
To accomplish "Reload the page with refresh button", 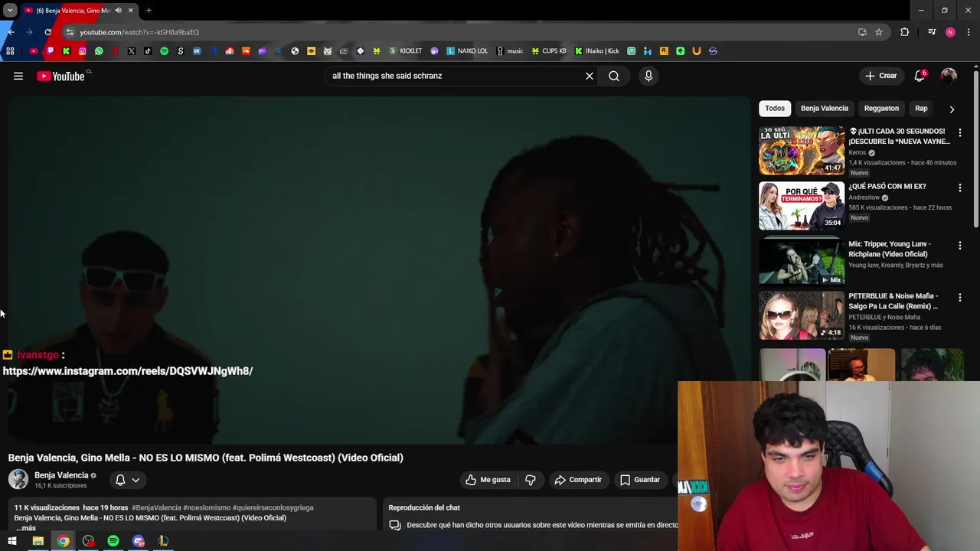I will coord(47,32).
